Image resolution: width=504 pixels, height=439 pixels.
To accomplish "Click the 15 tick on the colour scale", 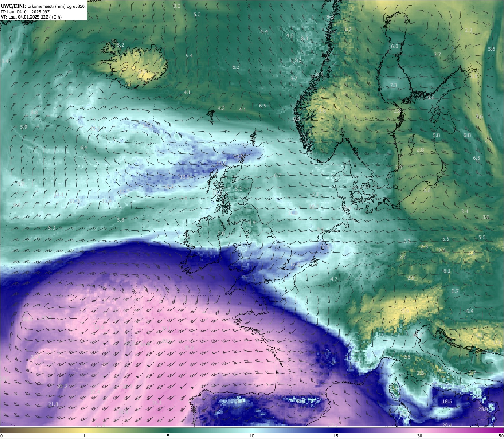I will coord(336,436).
